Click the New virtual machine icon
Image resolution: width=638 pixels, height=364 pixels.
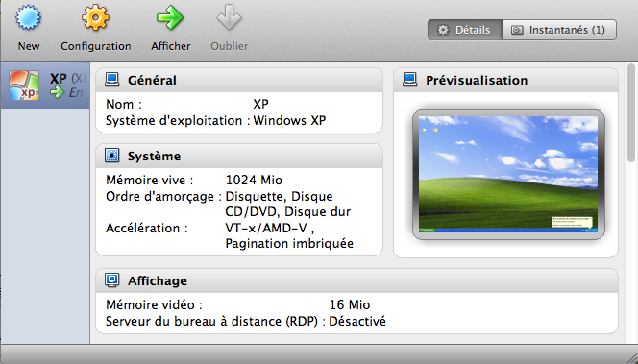pos(28,17)
